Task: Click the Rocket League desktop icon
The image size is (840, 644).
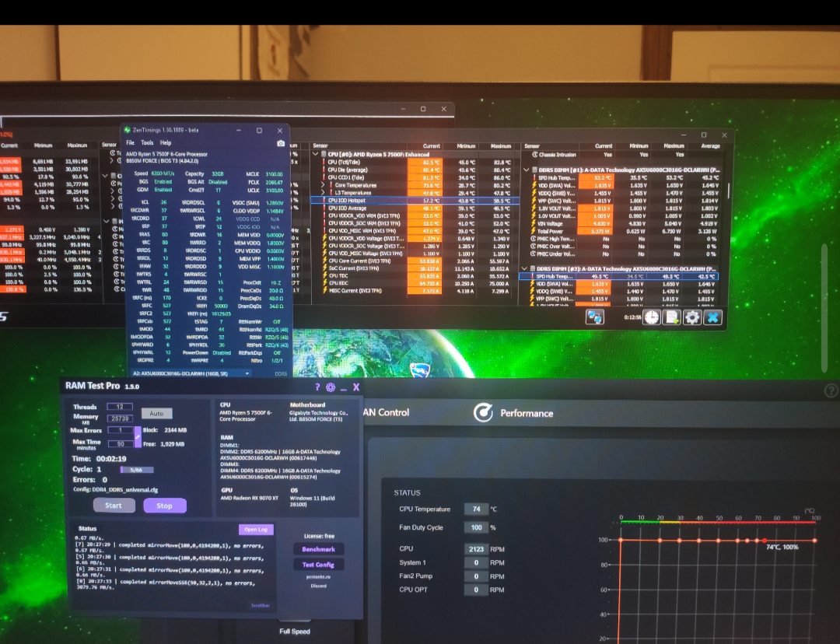Action: (420, 369)
